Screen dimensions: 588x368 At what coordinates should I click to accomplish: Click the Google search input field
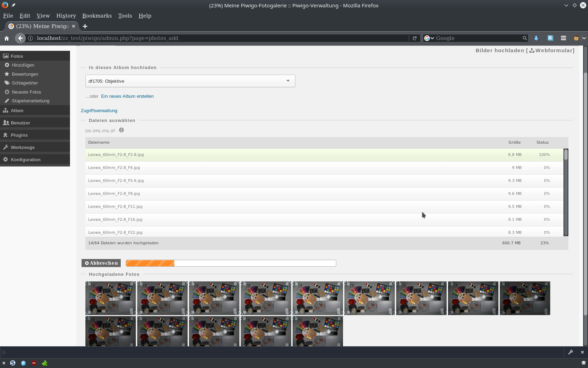coord(478,38)
